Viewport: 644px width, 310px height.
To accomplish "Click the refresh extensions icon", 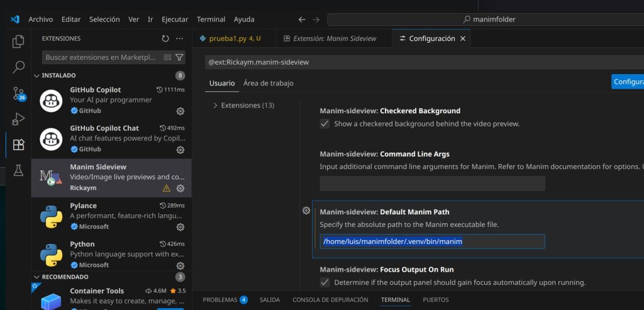I will pos(165,38).
